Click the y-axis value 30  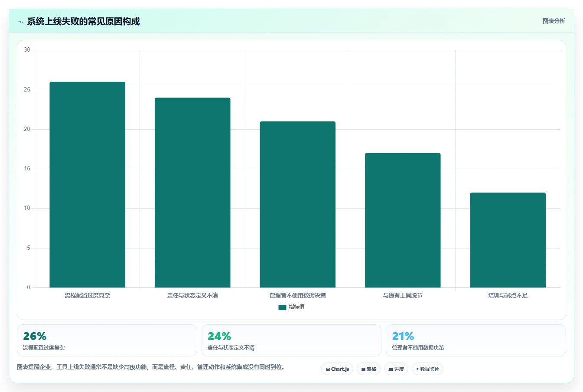coord(27,50)
